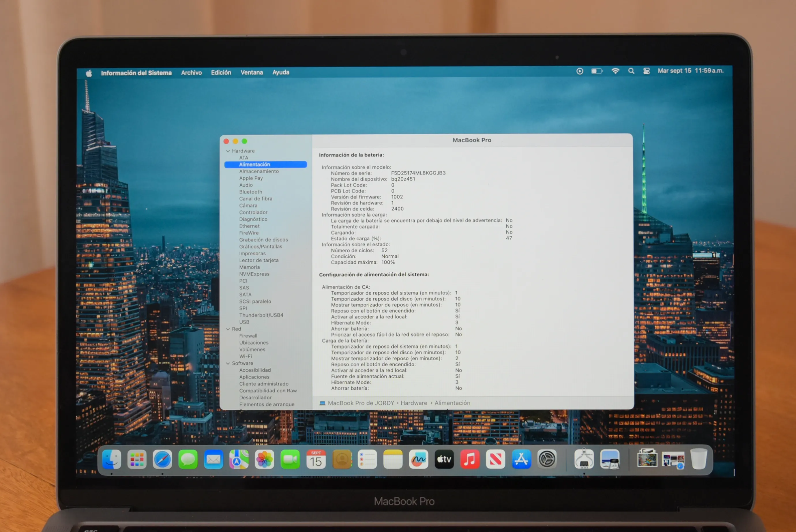The width and height of the screenshot is (796, 532).
Task: Open Finder from the Dock
Action: 111,459
